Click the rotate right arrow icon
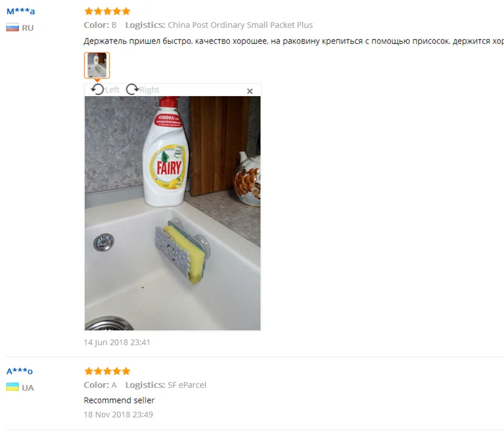 pyautogui.click(x=132, y=89)
